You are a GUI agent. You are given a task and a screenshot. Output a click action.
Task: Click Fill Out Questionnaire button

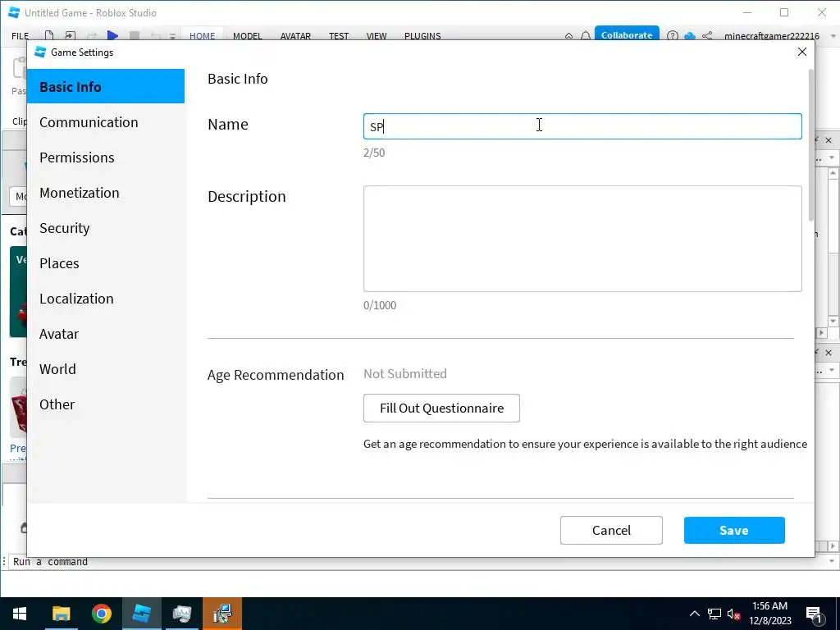pos(441,409)
